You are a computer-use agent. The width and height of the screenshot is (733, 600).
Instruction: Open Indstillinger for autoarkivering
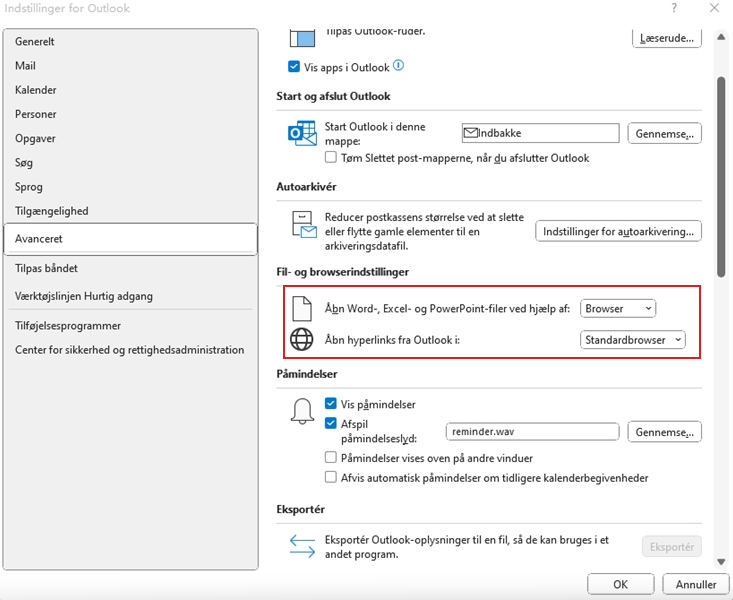(x=618, y=231)
